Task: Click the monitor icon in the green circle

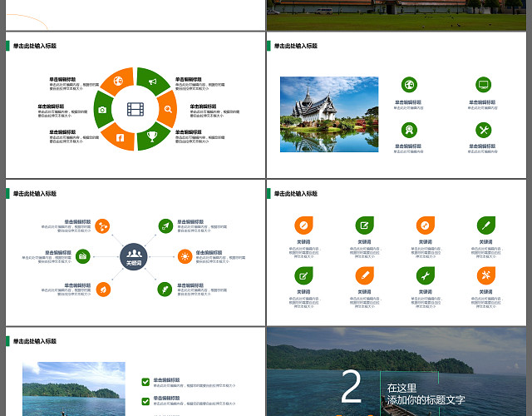Action: click(484, 85)
